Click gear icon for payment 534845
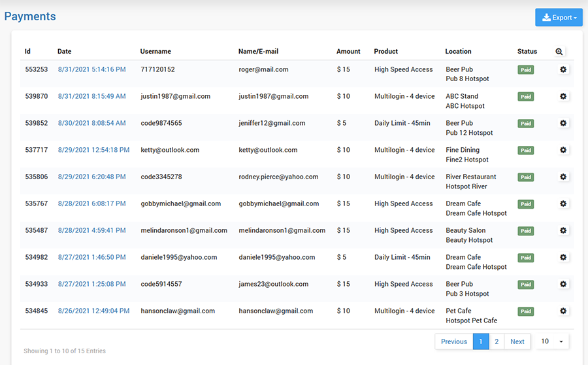 pyautogui.click(x=563, y=311)
